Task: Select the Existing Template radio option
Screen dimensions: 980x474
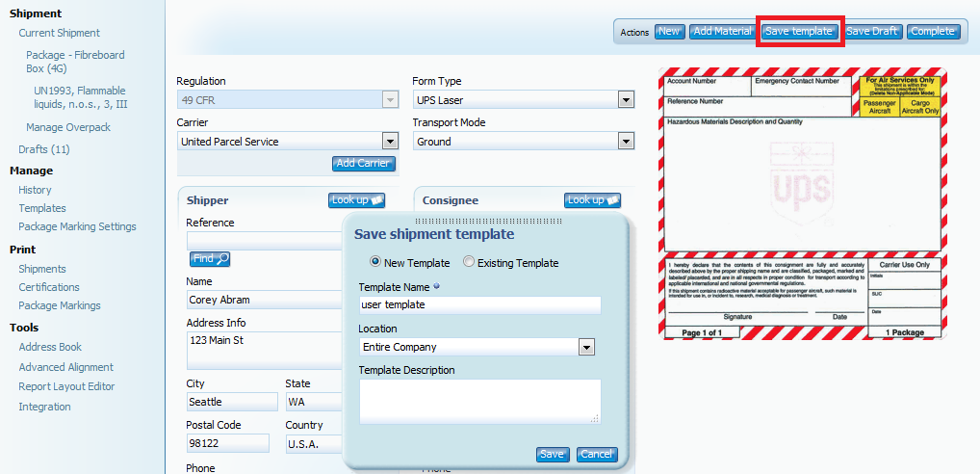Action: coord(469,262)
